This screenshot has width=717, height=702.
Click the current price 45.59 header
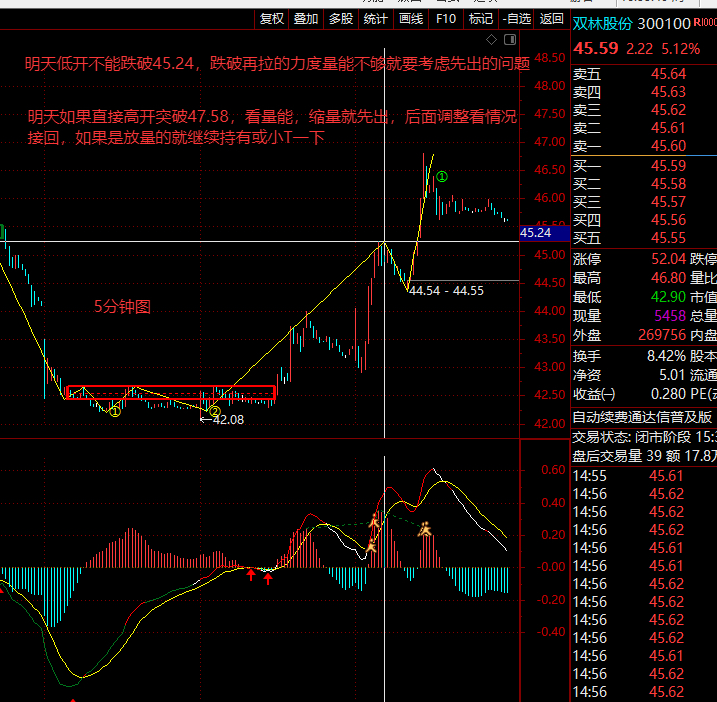click(596, 48)
